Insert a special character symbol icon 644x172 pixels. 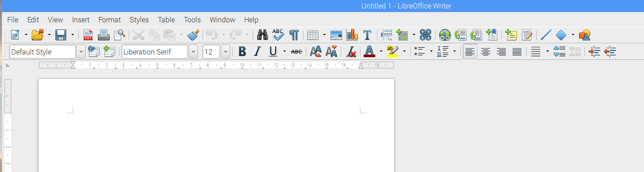425,35
